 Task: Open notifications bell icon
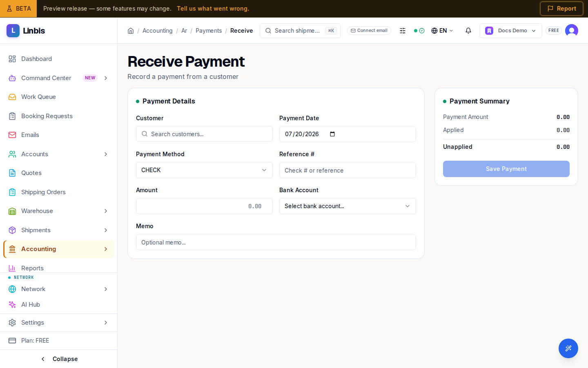click(x=468, y=31)
